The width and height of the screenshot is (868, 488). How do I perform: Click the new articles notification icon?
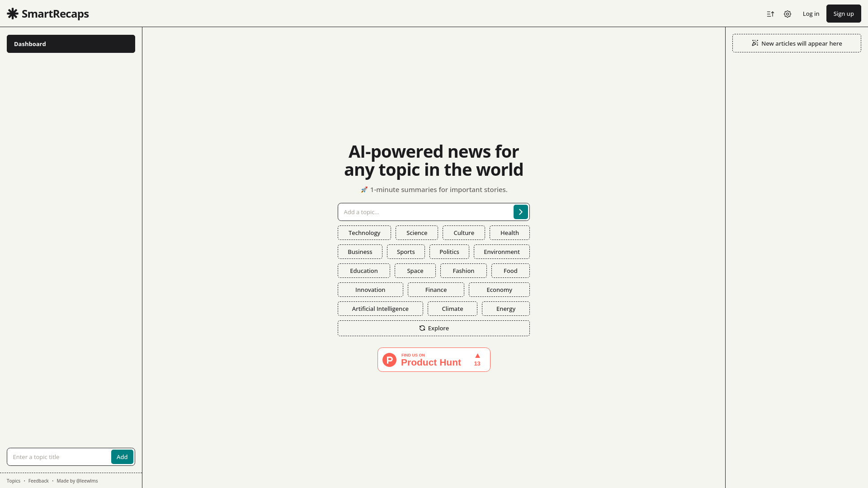[755, 43]
